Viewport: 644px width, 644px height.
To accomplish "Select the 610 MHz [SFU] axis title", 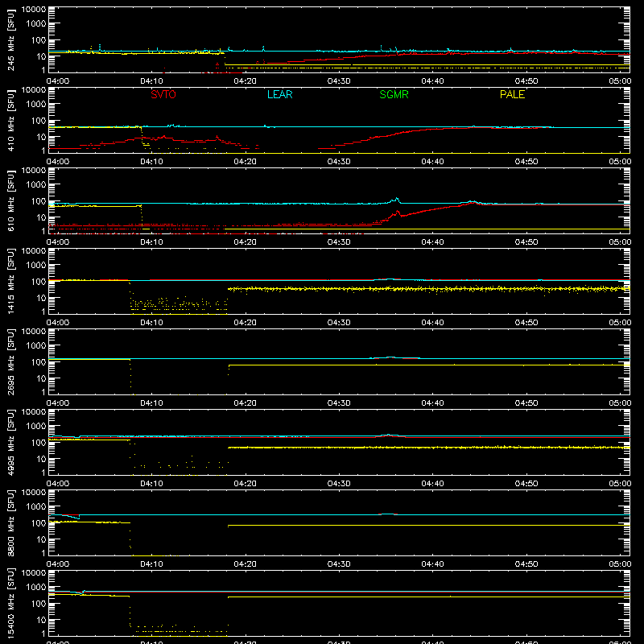I will tap(11, 201).
